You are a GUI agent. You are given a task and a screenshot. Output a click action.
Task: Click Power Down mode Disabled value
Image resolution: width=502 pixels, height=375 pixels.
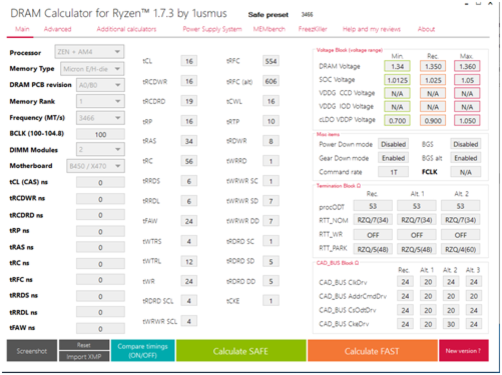click(x=393, y=144)
